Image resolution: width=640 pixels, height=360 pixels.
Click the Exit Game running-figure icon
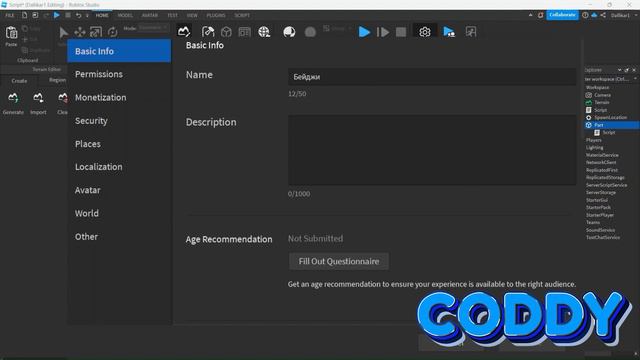471,31
